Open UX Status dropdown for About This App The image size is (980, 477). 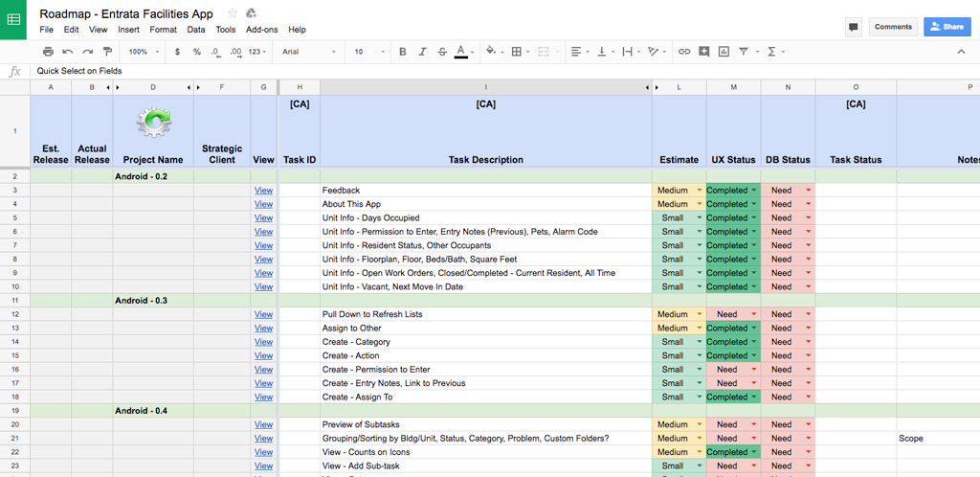click(x=754, y=204)
